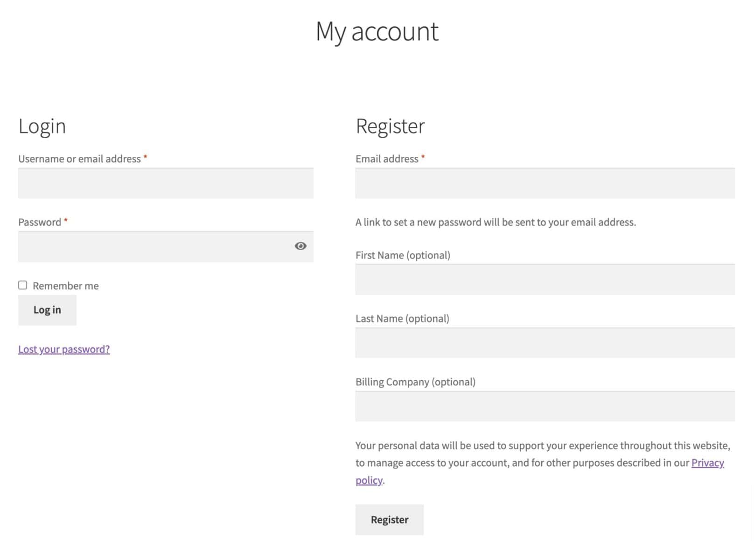The height and width of the screenshot is (560, 754).
Task: Click into the First Name input
Action: pos(545,280)
